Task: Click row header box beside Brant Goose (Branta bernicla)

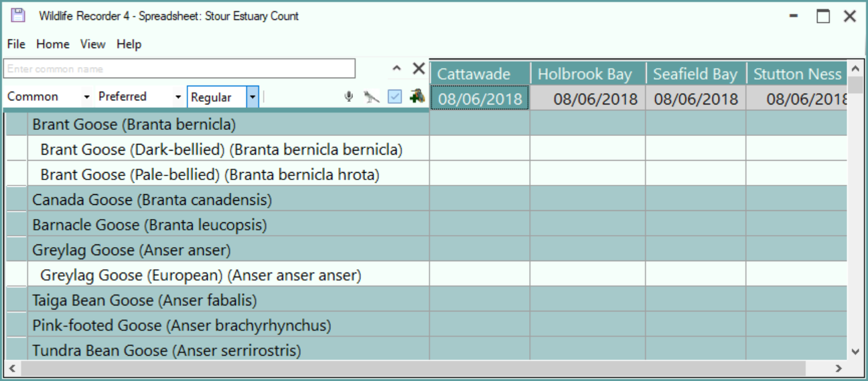Action: coord(16,124)
